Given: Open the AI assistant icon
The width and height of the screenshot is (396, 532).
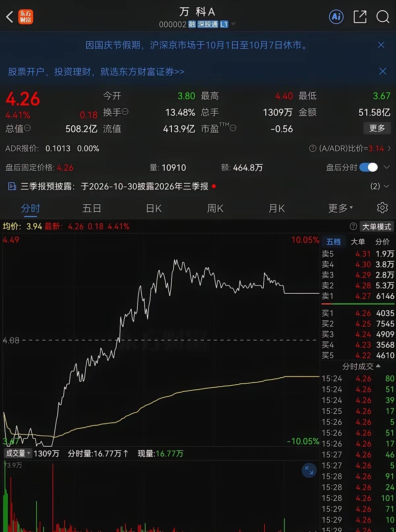Looking at the screenshot, I should click(x=336, y=17).
